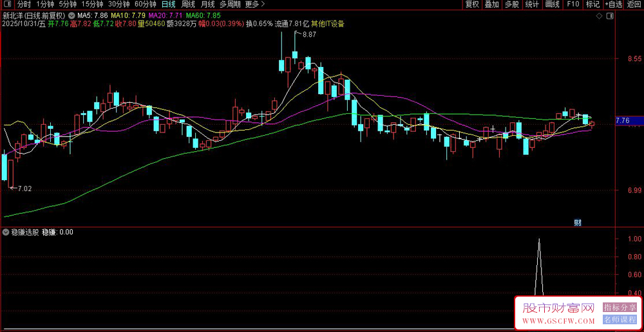Click the 流通7.81亿 value
644x332 pixels.
(292, 24)
